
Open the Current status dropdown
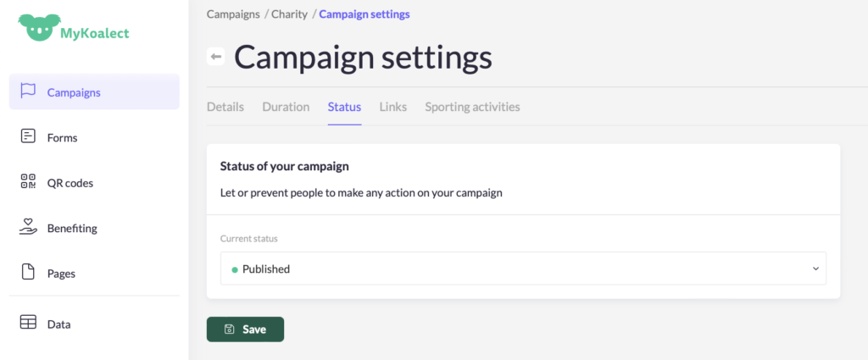(x=523, y=269)
